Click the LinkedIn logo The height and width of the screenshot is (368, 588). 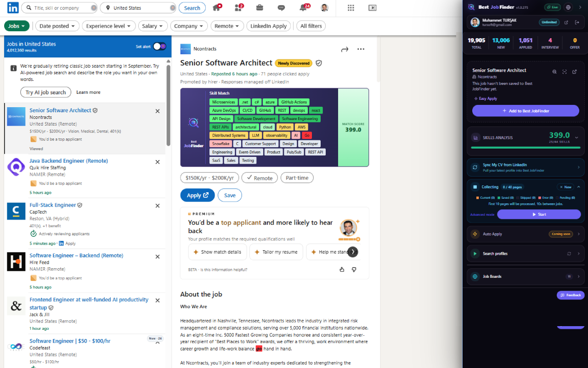click(x=13, y=8)
